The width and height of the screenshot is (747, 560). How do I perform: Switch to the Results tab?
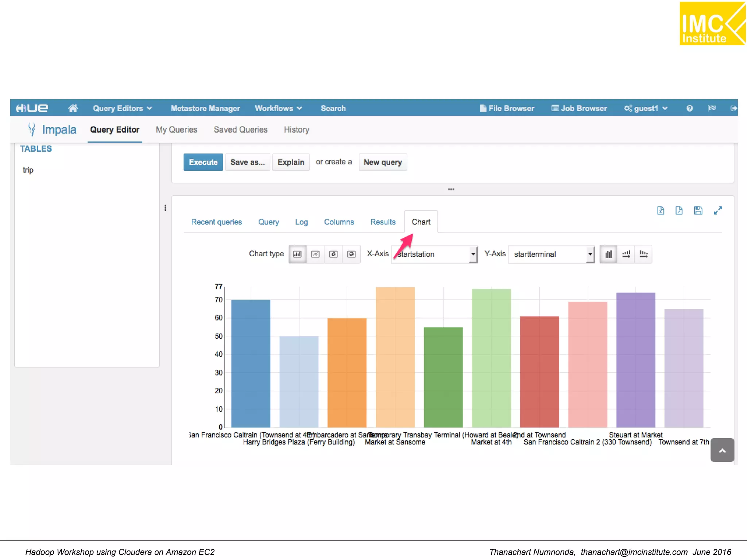point(383,222)
